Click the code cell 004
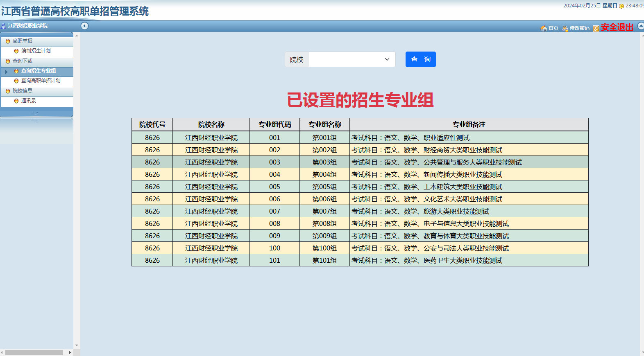The image size is (644, 356). [x=274, y=175]
